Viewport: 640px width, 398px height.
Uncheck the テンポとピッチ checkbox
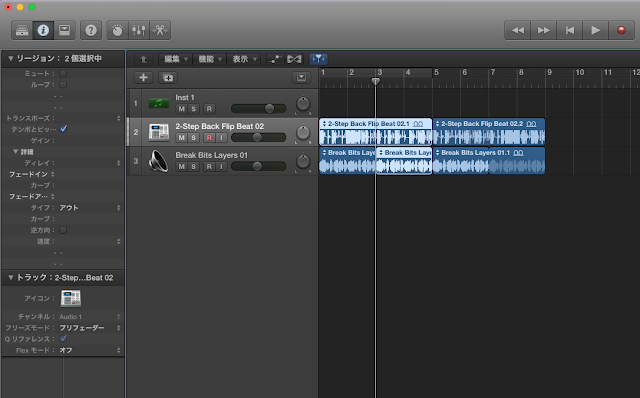63,129
